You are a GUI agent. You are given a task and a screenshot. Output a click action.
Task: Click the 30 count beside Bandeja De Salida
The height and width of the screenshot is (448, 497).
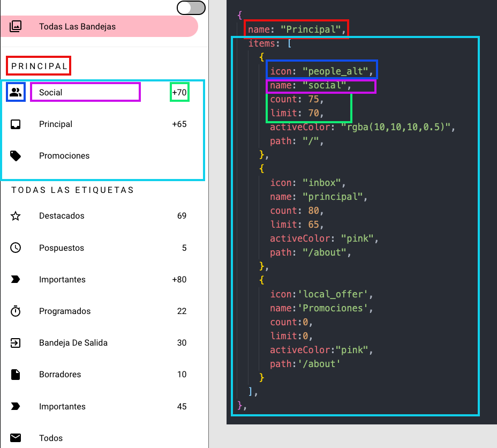[x=182, y=343]
